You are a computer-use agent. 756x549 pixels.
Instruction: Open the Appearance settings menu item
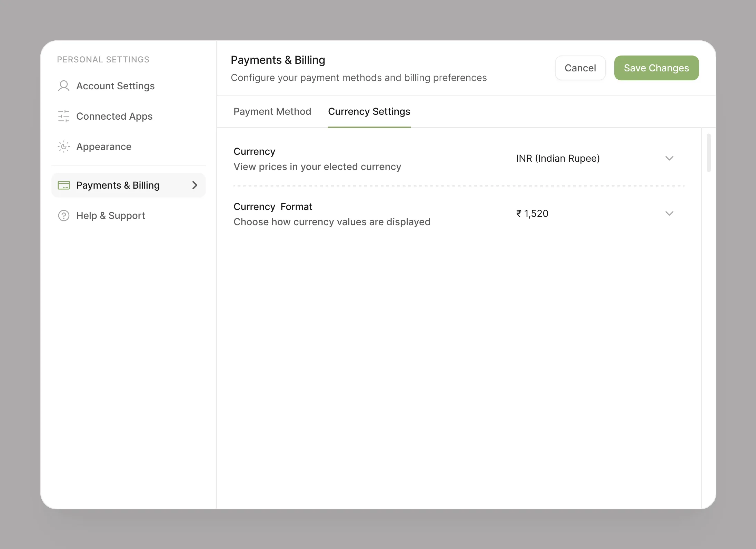(128, 147)
